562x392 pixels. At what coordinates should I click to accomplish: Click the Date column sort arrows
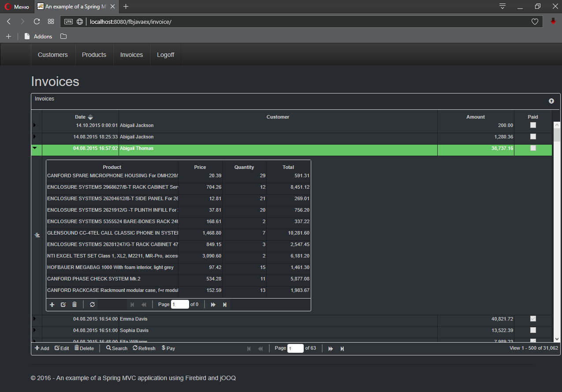[90, 117]
